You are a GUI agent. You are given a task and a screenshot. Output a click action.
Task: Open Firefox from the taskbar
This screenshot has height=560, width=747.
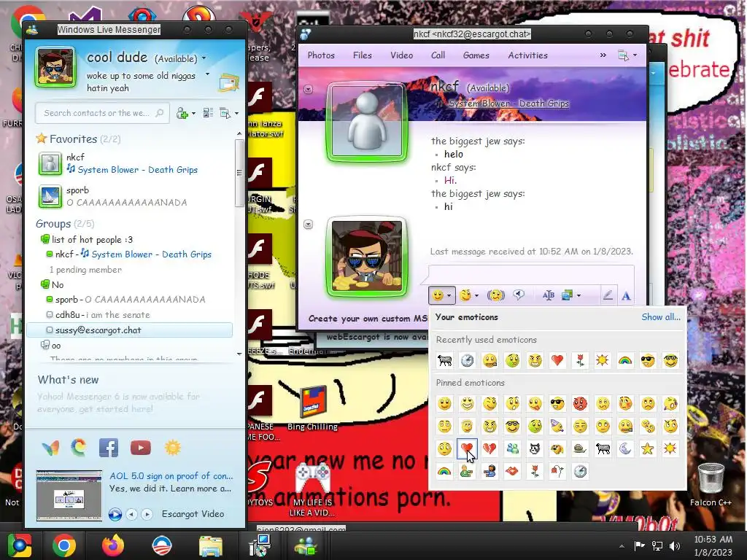tap(113, 545)
